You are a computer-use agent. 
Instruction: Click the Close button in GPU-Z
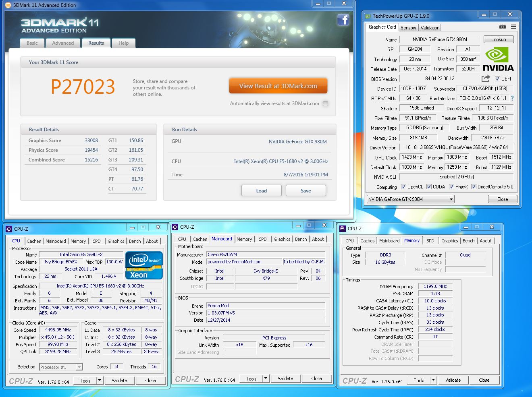tap(503, 199)
